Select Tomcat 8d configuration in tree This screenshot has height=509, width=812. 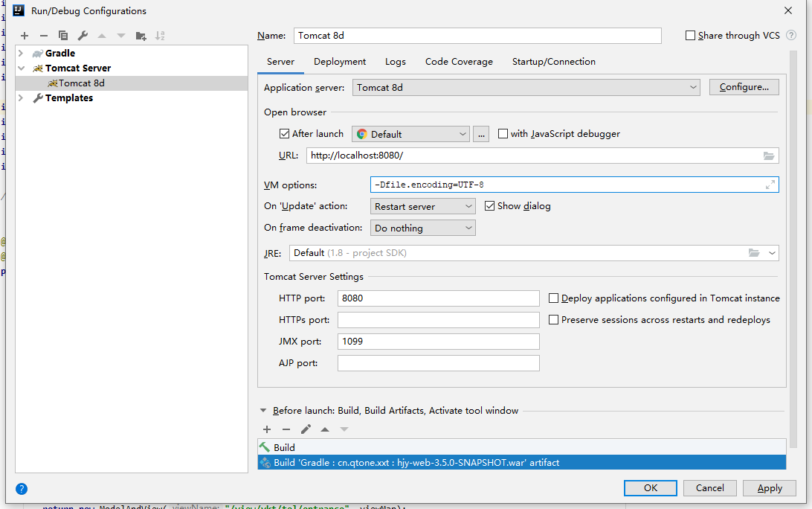pos(132,83)
